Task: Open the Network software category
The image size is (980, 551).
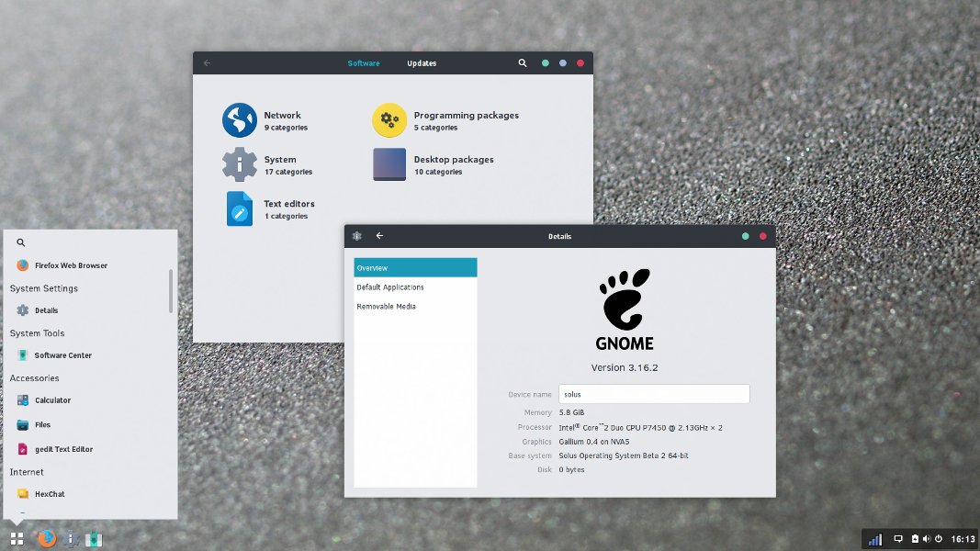Action: tap(265, 120)
